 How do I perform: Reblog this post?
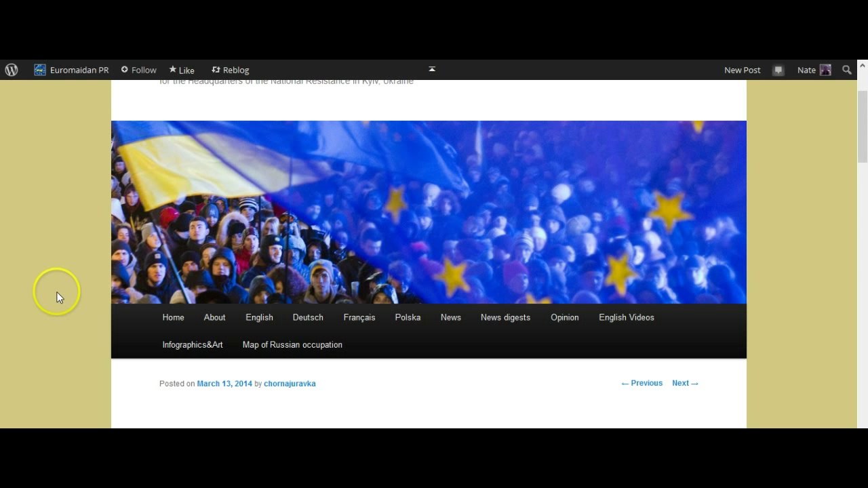pyautogui.click(x=230, y=70)
